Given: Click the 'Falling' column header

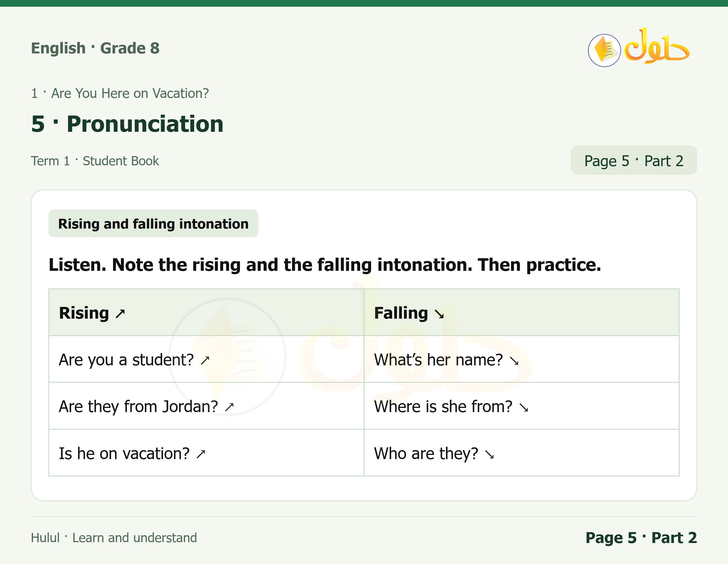Looking at the screenshot, I should [521, 312].
